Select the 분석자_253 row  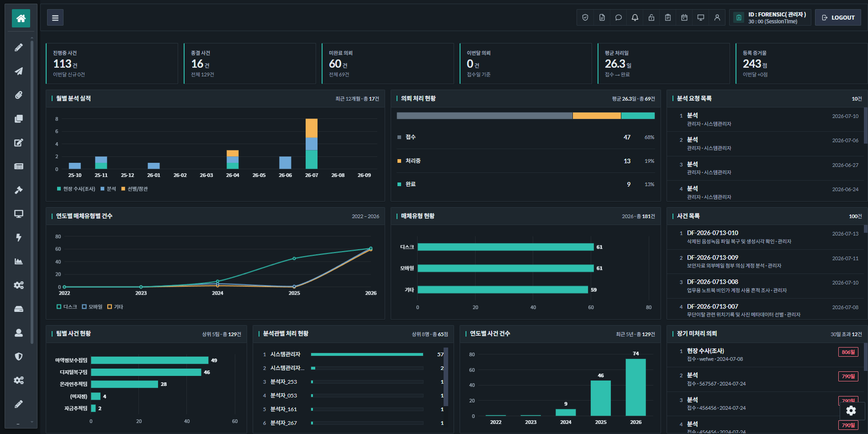[x=353, y=382]
